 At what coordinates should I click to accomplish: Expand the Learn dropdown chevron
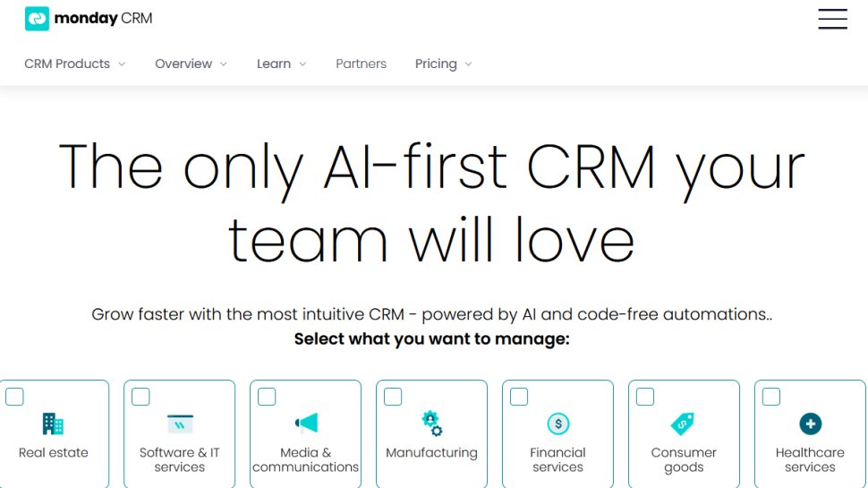point(302,64)
